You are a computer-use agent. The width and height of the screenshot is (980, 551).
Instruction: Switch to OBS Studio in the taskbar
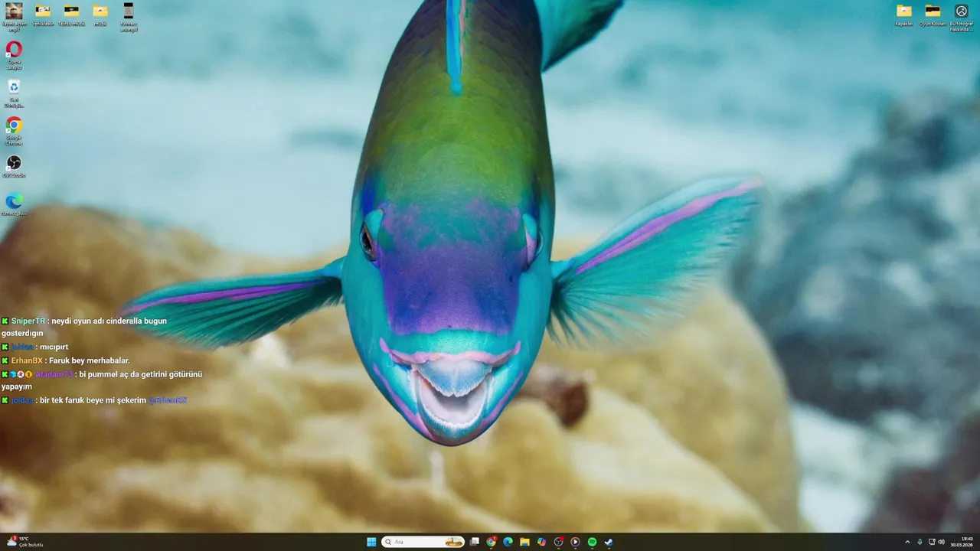coord(559,542)
